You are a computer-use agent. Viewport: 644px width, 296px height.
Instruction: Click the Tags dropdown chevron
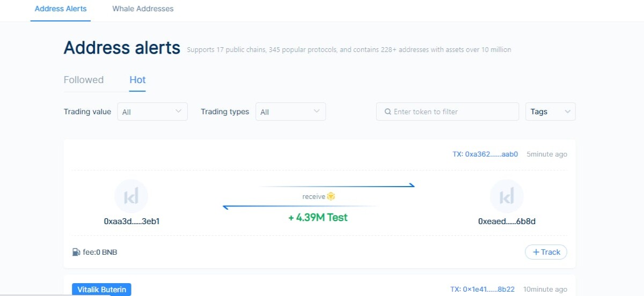pyautogui.click(x=568, y=112)
